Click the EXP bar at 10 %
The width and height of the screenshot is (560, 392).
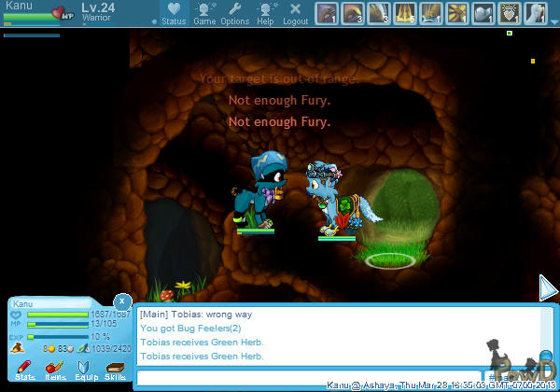tap(58, 337)
